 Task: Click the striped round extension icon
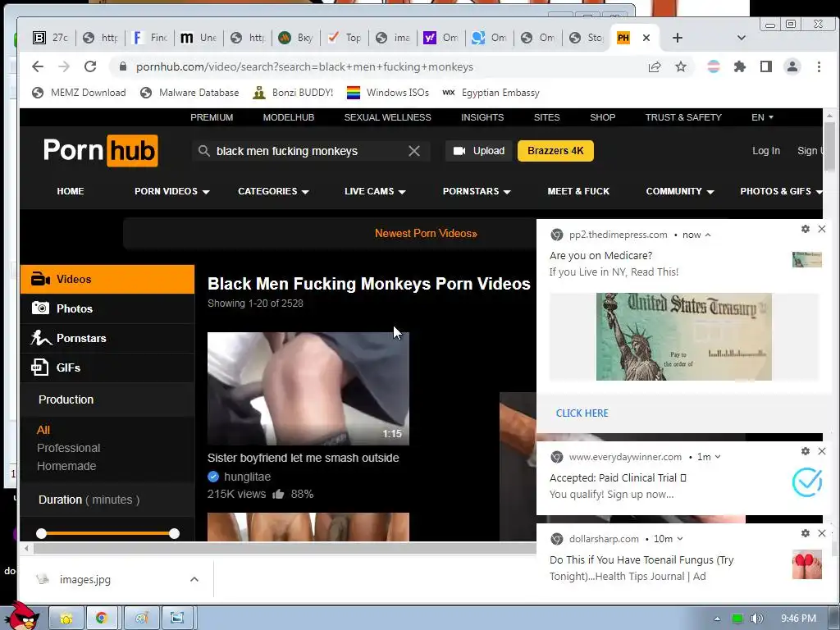pyautogui.click(x=714, y=67)
